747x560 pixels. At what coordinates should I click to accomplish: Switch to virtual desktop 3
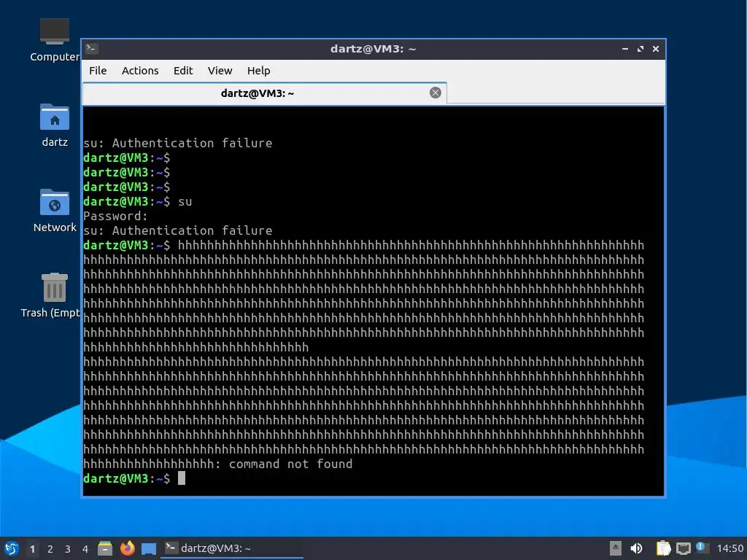point(68,549)
